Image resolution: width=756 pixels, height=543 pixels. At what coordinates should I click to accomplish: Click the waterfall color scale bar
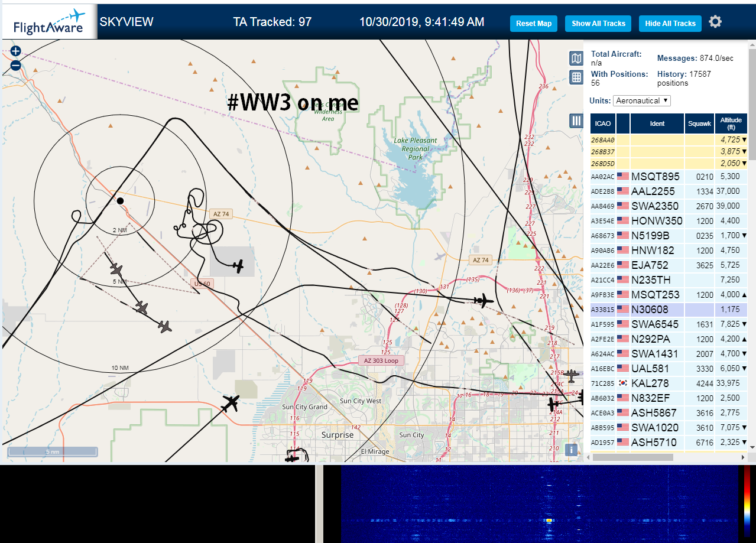point(747,501)
